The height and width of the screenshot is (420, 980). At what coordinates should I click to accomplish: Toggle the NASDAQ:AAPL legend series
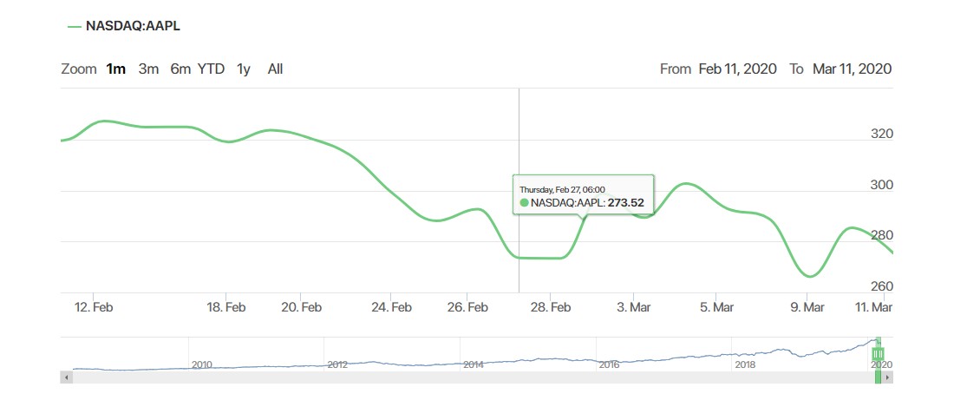pyautogui.click(x=124, y=26)
